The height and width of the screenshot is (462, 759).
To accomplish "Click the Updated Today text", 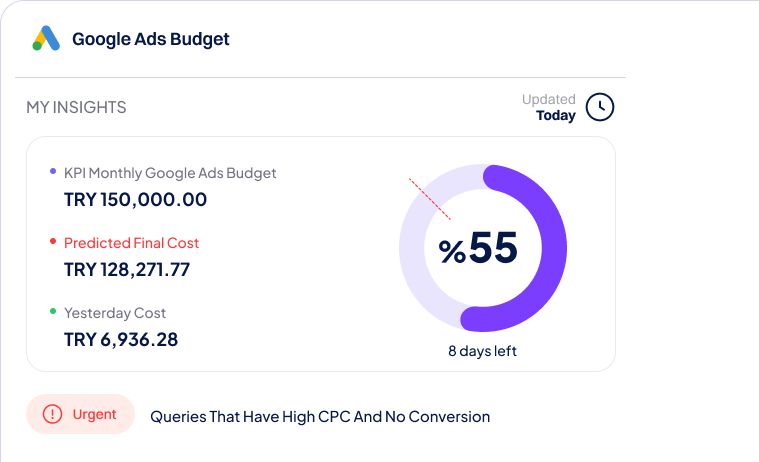I will click(x=549, y=107).
